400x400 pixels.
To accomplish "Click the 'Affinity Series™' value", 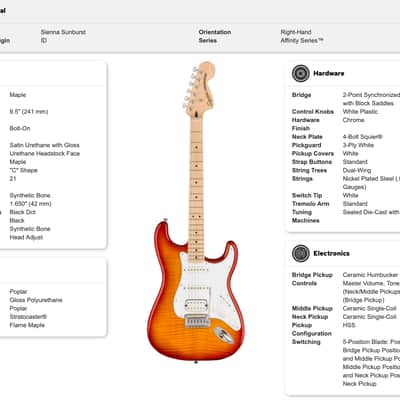I will pos(302,40).
